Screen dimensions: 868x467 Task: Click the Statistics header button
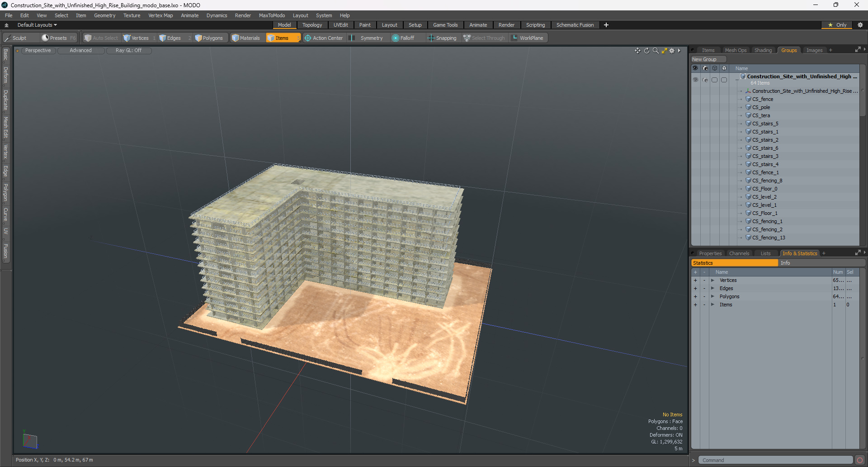tap(735, 263)
